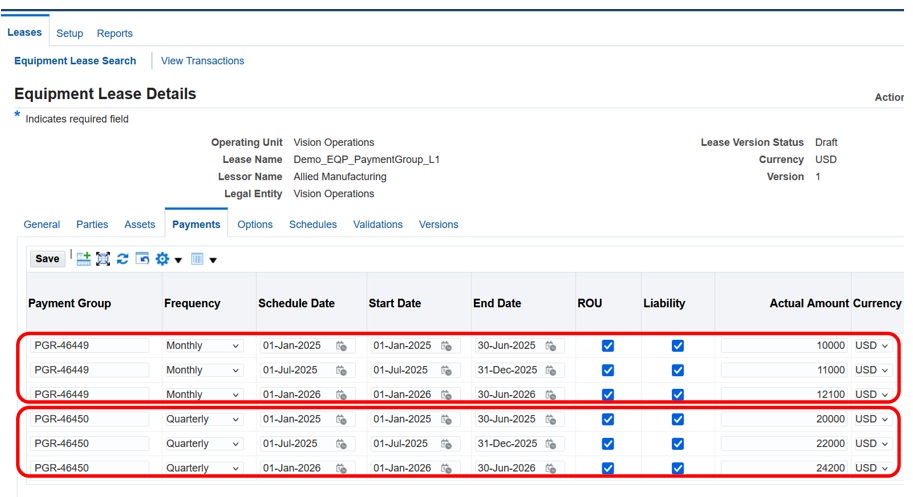The height and width of the screenshot is (497, 913).
Task: Select the Leases top-level tab
Action: [24, 33]
